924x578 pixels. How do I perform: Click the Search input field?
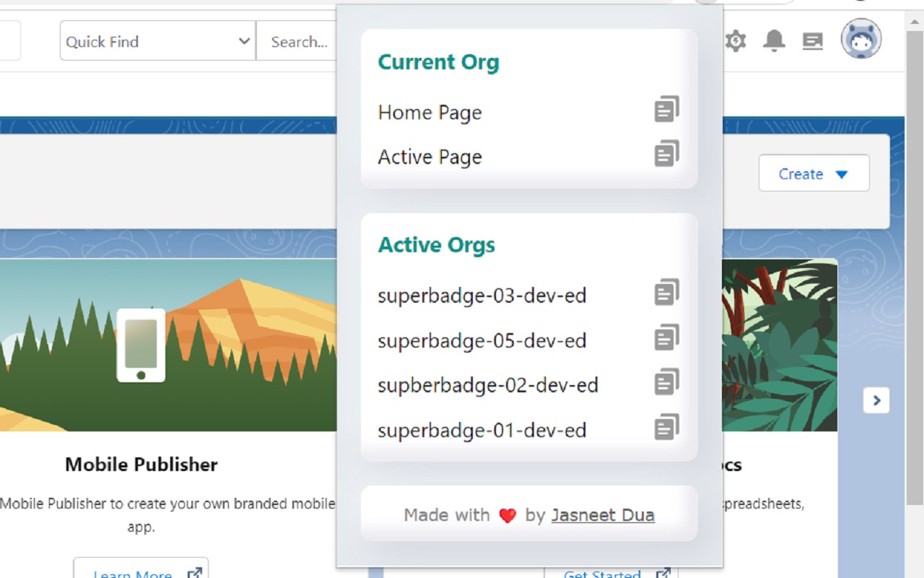(299, 41)
